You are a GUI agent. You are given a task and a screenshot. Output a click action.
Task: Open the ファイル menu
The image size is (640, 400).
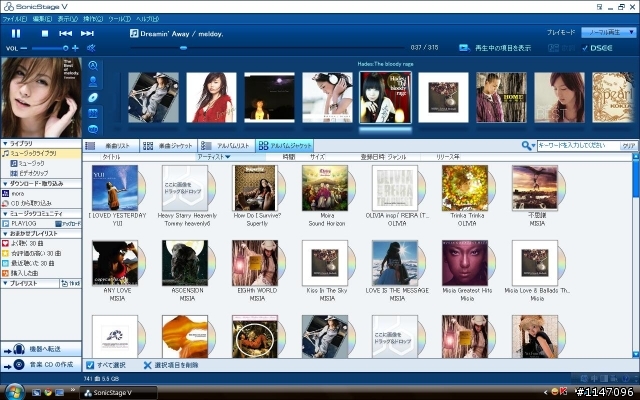15,19
